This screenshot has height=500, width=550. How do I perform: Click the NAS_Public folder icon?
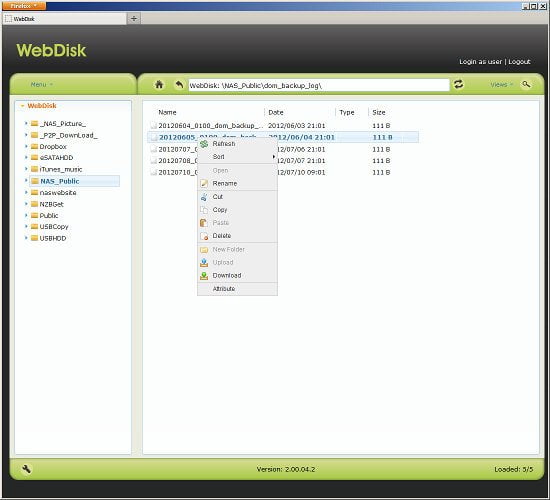click(x=34, y=181)
